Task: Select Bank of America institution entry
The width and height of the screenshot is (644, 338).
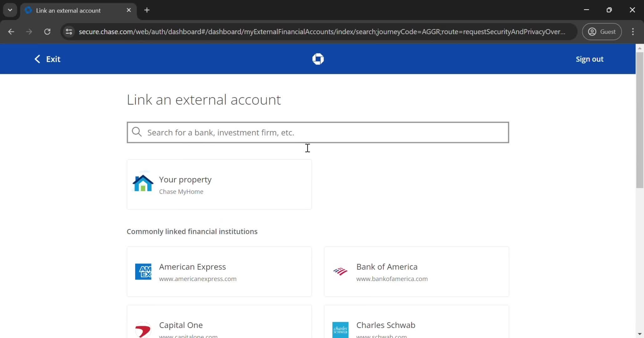Action: [x=417, y=272]
